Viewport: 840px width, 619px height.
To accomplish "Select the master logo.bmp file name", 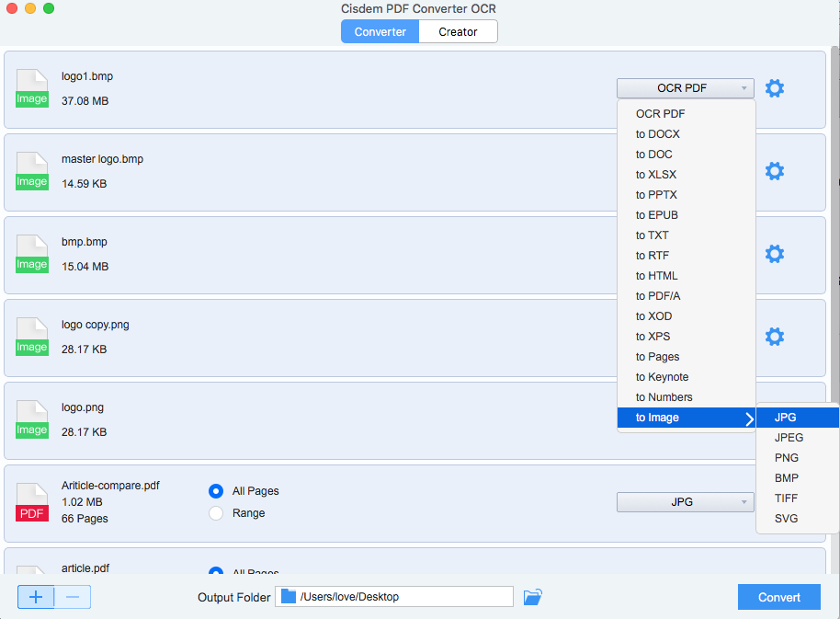I will click(x=102, y=159).
